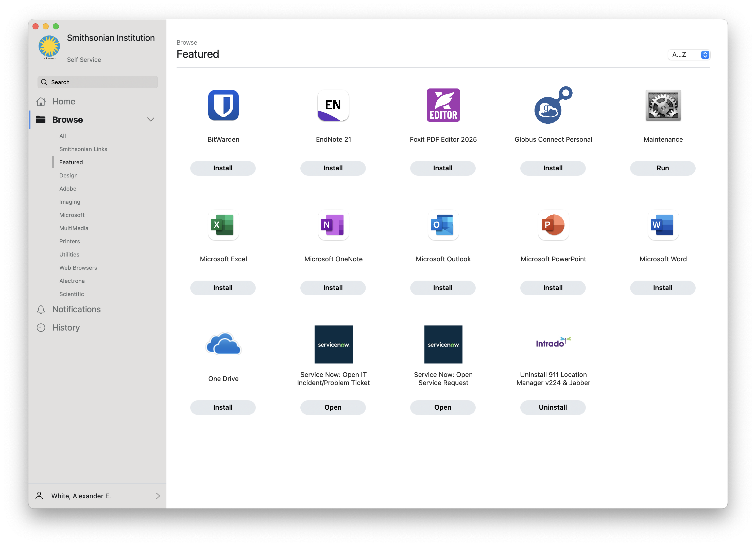Select the Microsoft category in sidebar
Viewport: 756px width, 546px height.
72,215
